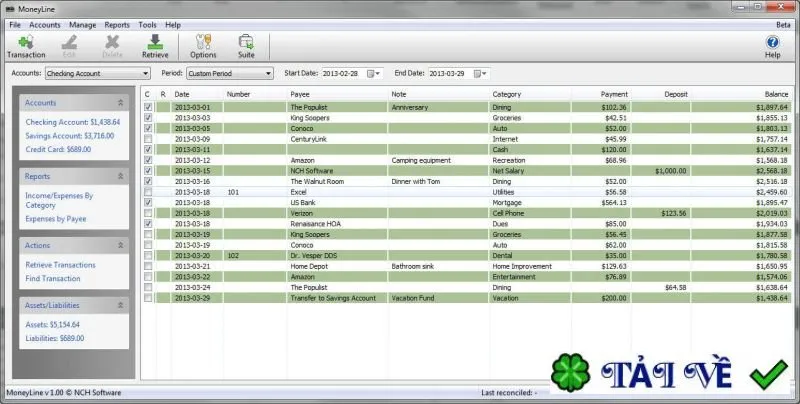Open the Period dropdown showing Custom Period
Viewport: 800px width, 404px height.
point(230,73)
